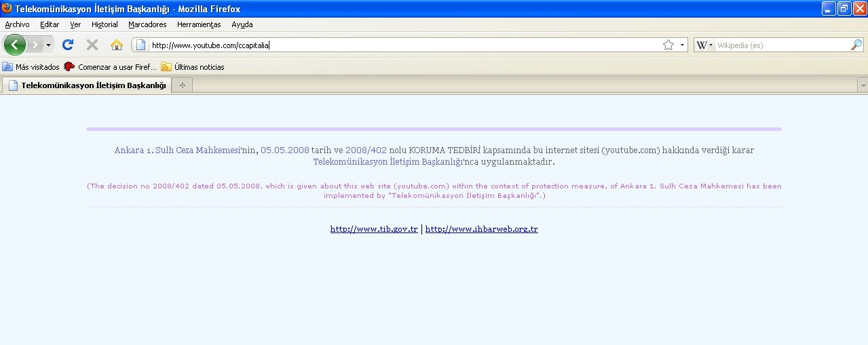Minimize the Firefox window
The width and height of the screenshot is (868, 345).
(829, 8)
